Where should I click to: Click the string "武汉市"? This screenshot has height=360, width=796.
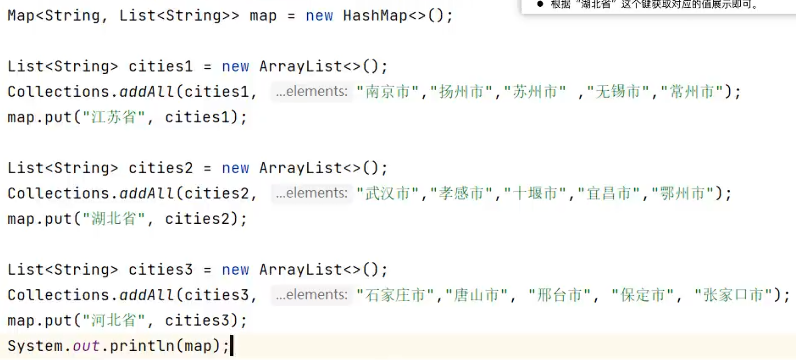pyautogui.click(x=388, y=193)
